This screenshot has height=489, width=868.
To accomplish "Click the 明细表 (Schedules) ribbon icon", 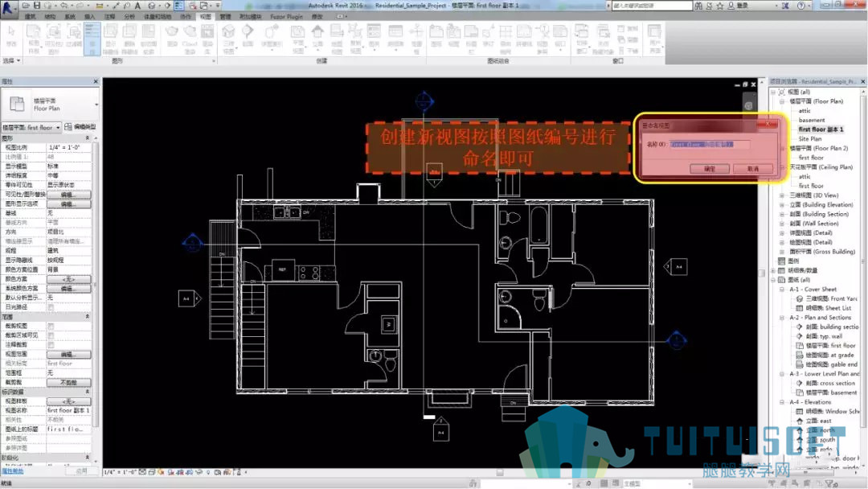I will 395,36.
